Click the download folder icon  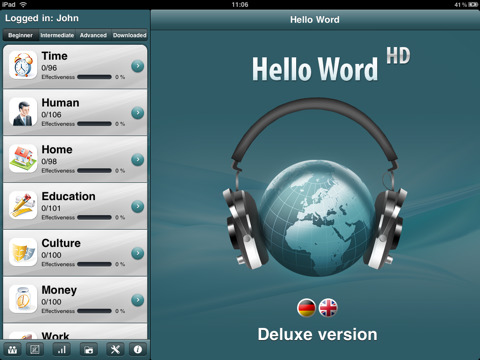(88, 350)
